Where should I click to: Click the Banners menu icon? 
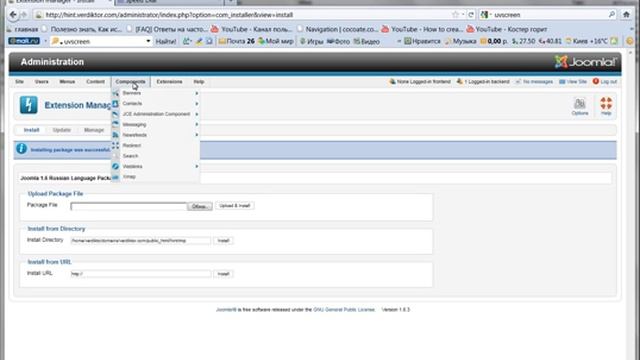pos(116,93)
